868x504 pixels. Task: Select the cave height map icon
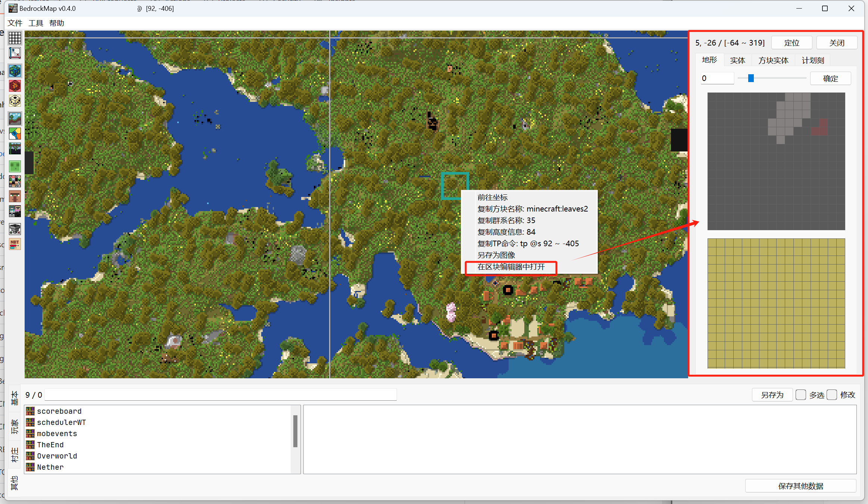pos(15,148)
